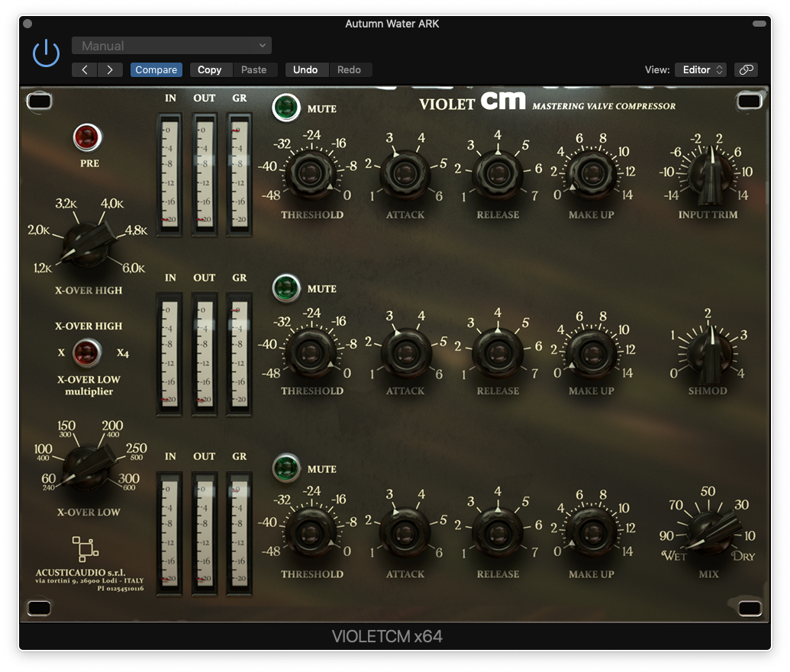Click the middle band GR meter

(x=240, y=354)
